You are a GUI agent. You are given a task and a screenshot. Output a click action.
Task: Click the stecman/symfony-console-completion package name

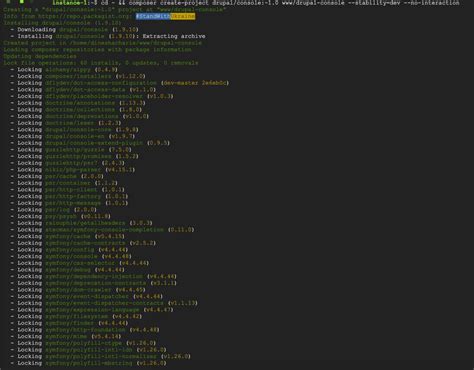click(104, 229)
